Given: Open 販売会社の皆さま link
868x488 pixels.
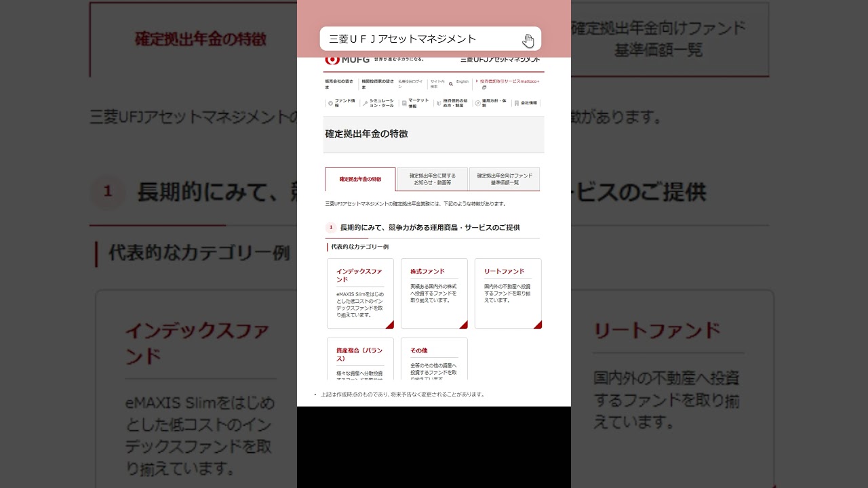Looking at the screenshot, I should [340, 84].
